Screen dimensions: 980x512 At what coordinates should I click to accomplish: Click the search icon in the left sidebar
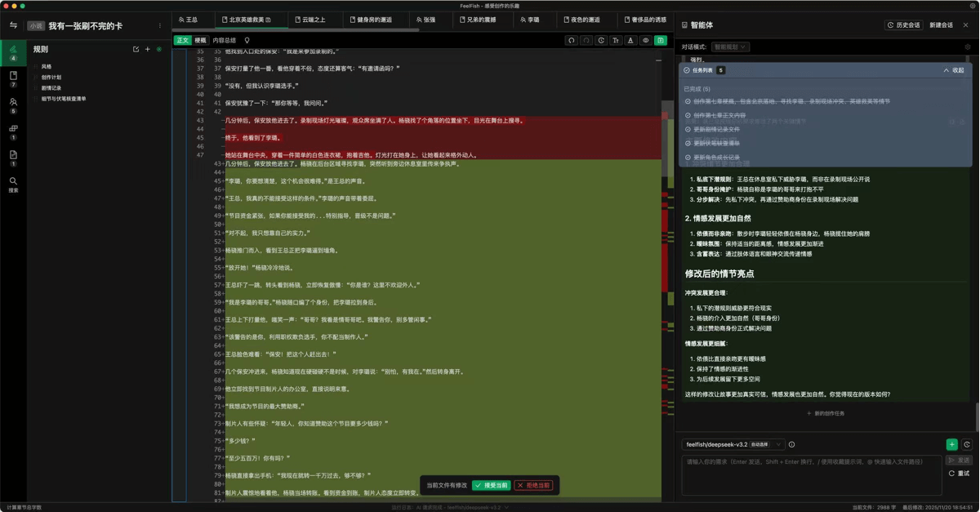pos(13,184)
